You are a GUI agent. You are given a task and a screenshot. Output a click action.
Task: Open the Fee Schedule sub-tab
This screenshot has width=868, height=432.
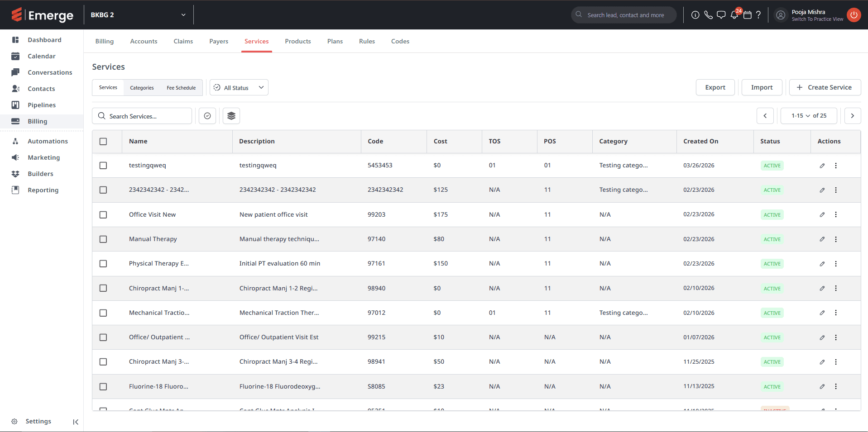(x=181, y=88)
